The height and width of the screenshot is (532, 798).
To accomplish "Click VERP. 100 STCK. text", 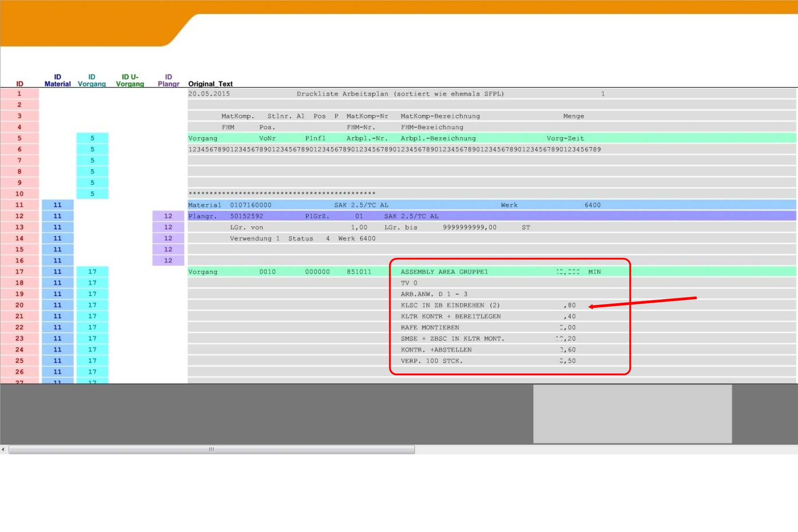I will [x=432, y=361].
